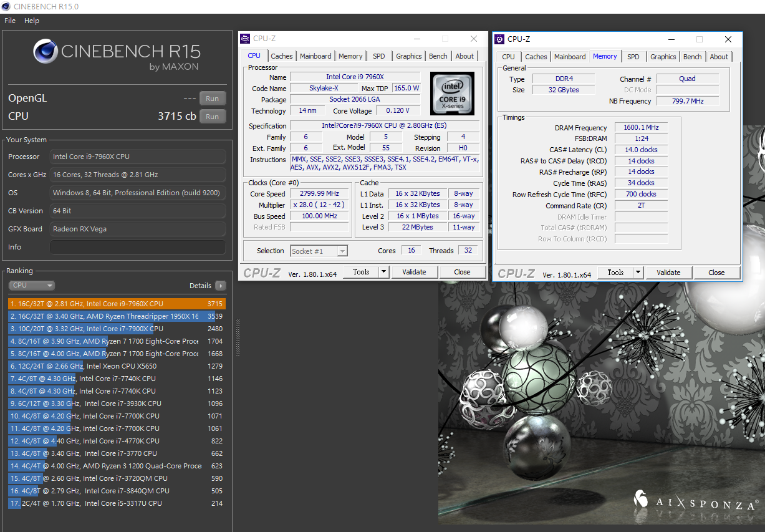Select the Intel Core i7-4770K ranking row
Viewport: 765px width, 532px height.
click(117, 441)
